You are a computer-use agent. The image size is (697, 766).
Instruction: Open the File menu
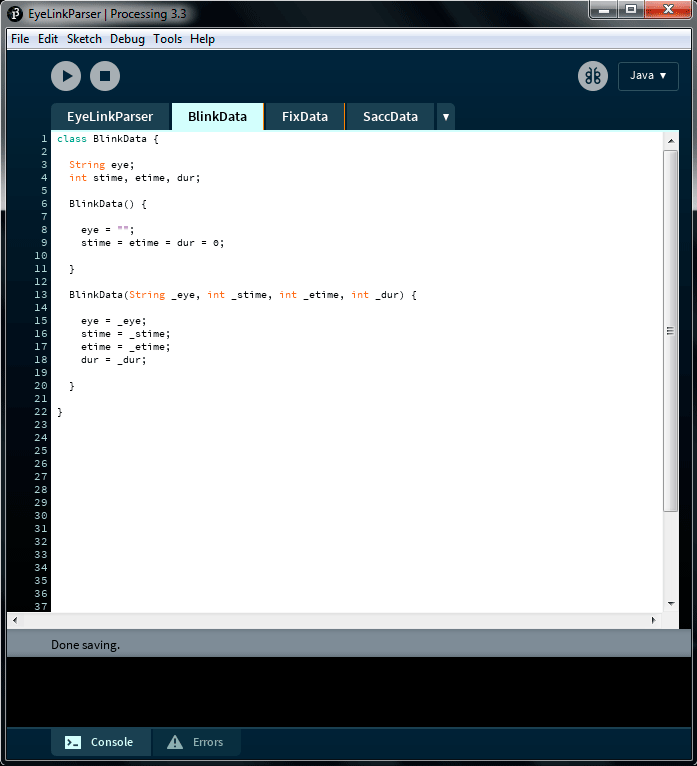[x=20, y=39]
